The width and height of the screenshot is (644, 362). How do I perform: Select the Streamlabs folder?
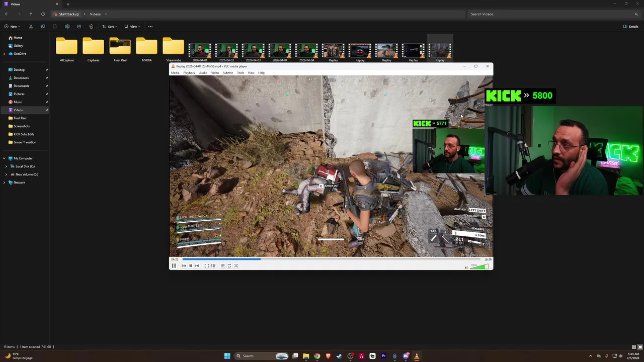pyautogui.click(x=173, y=49)
